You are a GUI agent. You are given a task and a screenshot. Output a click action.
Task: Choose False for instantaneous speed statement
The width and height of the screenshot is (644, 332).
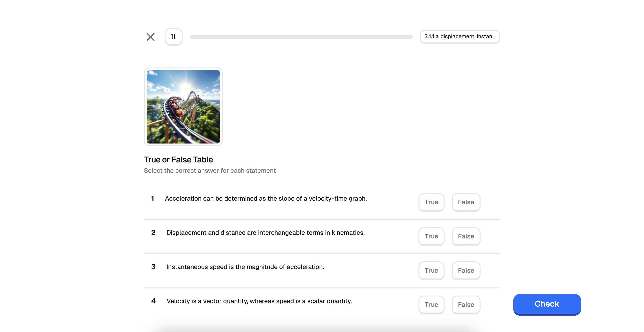pos(466,271)
